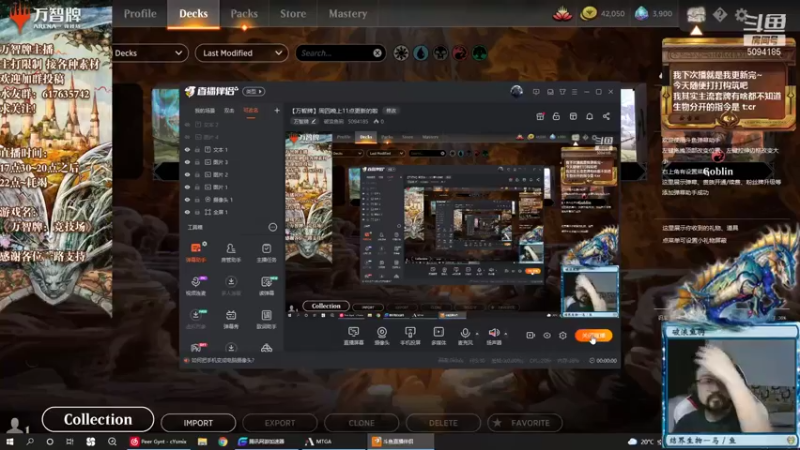800x450 pixels.
Task: Open the Profile tab in MTG Arena
Action: pos(140,14)
